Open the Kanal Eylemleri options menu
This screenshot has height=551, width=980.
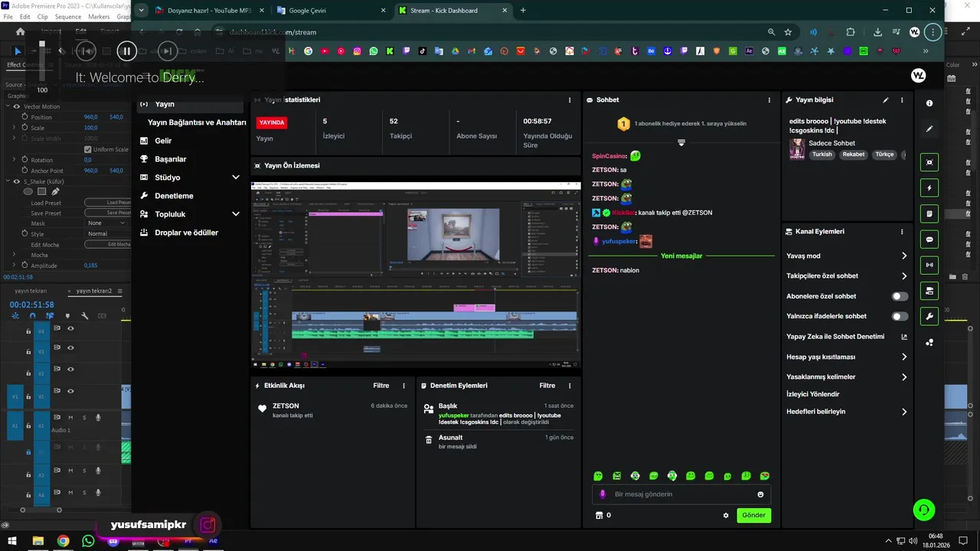click(x=902, y=232)
